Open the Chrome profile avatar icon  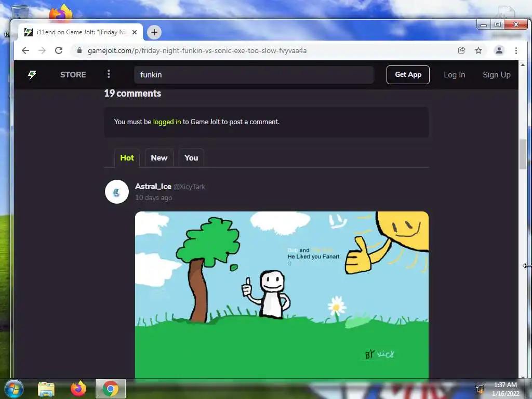pyautogui.click(x=499, y=50)
